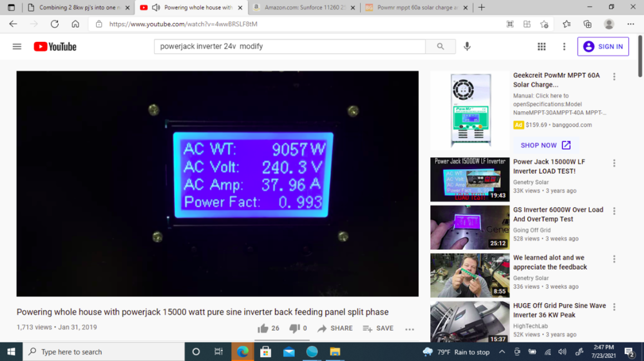Open options for Geekcreit PowMr ad
Screen dimensions: 644x361
pos(614,77)
